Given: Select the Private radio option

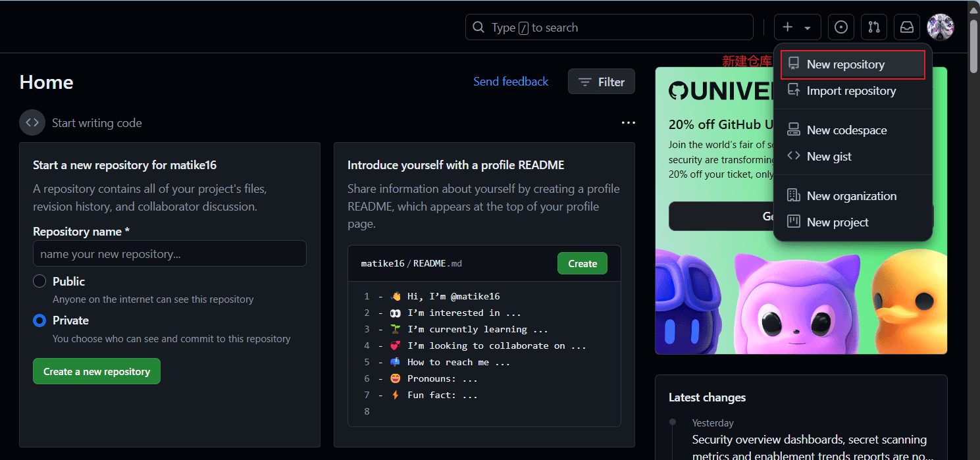Looking at the screenshot, I should [x=39, y=320].
